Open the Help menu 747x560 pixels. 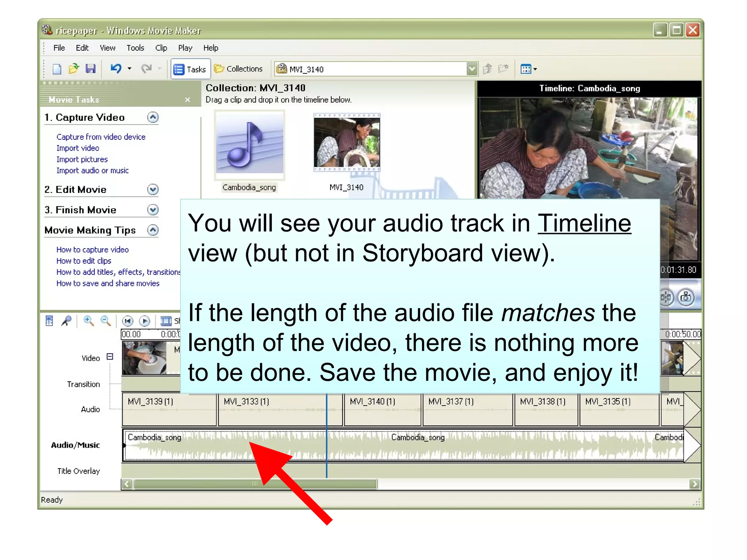coord(211,48)
